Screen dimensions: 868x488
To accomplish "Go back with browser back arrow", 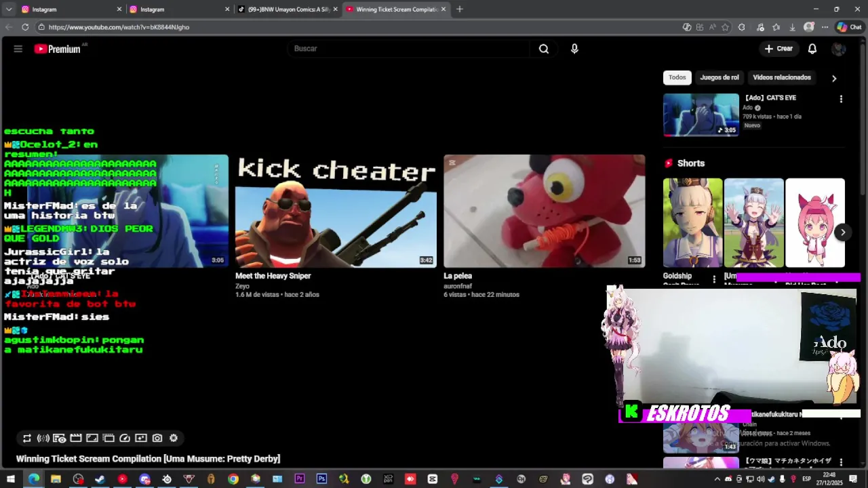I will (x=9, y=27).
